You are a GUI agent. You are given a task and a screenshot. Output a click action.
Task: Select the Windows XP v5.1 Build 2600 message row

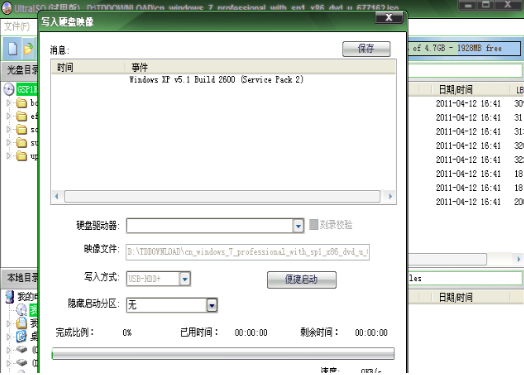pyautogui.click(x=216, y=80)
